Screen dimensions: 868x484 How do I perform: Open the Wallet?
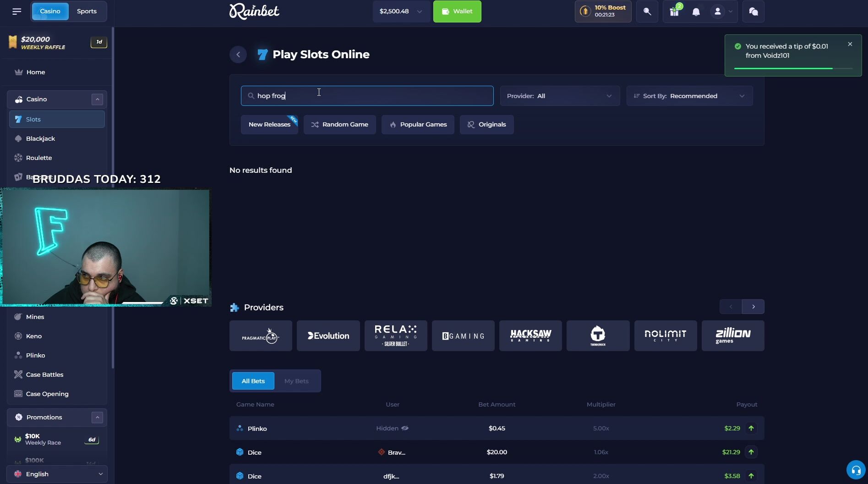pos(457,11)
